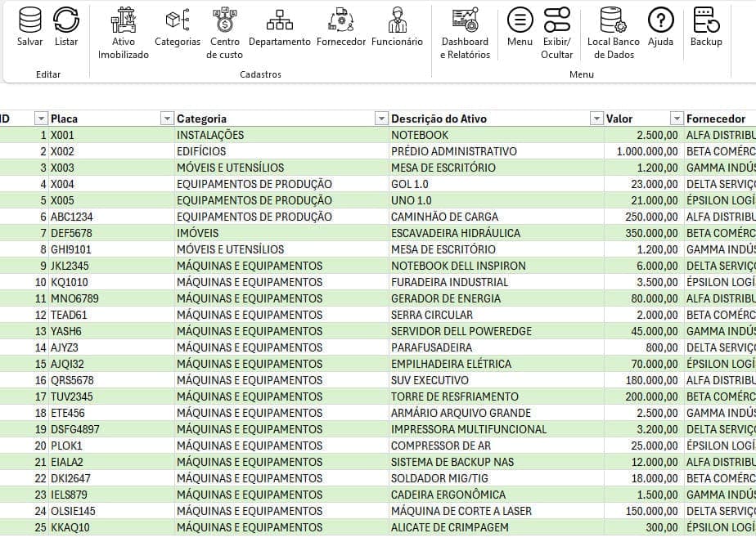The image size is (756, 542).
Task: Select the GOL 1.0 description cell
Action: 497,184
